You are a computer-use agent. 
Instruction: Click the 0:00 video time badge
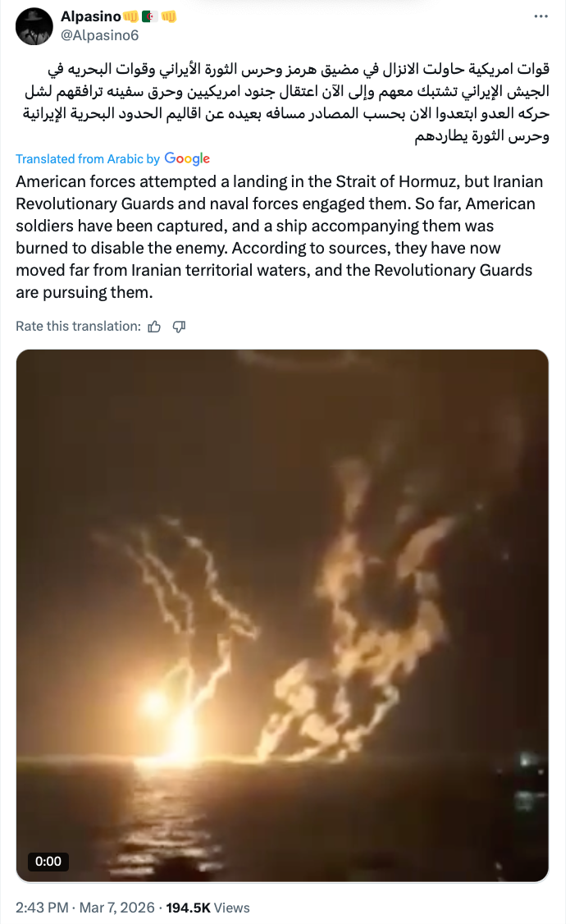(48, 862)
